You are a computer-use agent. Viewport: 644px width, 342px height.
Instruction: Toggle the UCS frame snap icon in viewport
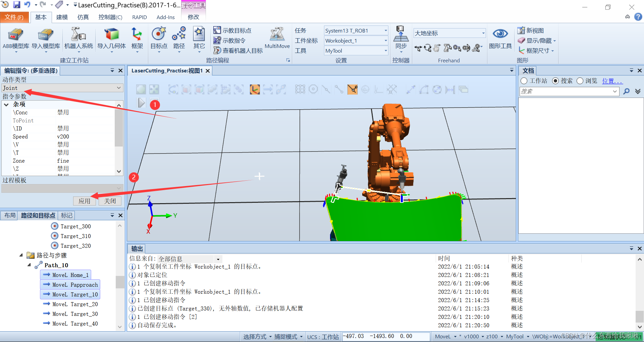click(x=255, y=89)
